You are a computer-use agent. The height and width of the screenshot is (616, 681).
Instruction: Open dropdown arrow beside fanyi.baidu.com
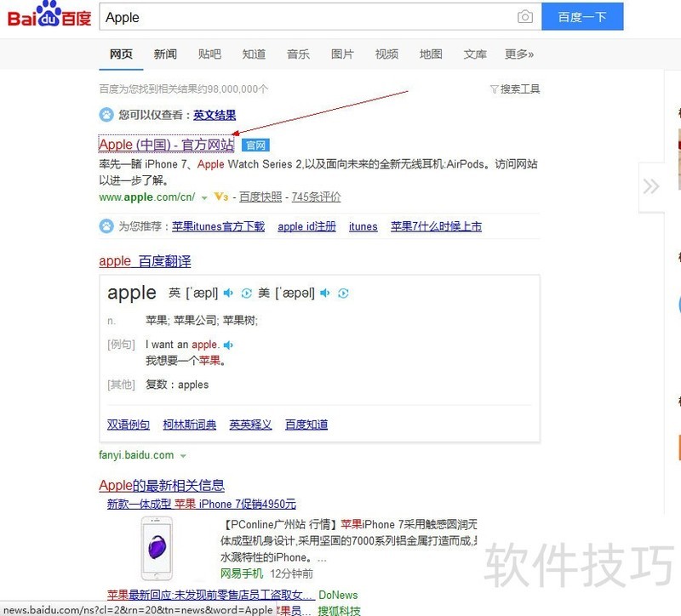(x=183, y=456)
